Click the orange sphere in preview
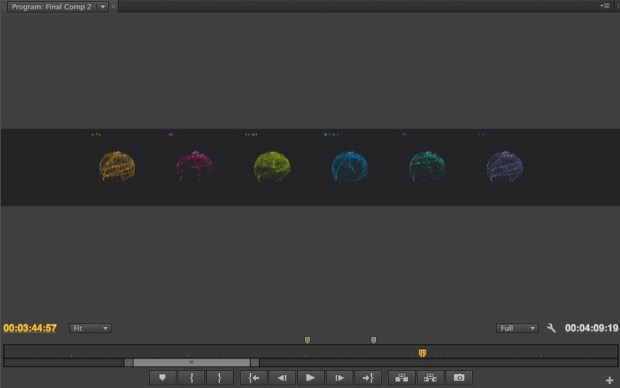This screenshot has height=388, width=620. point(117,166)
